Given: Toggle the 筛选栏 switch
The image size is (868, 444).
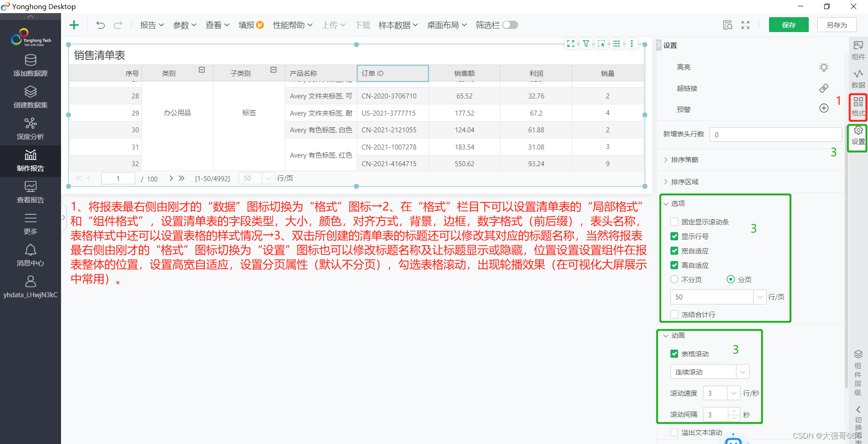Looking at the screenshot, I should pos(510,25).
